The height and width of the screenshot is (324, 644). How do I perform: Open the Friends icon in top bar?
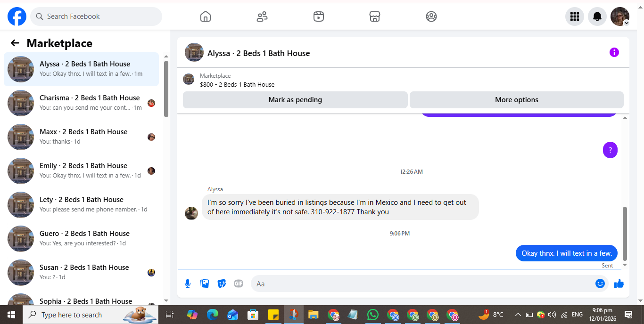pos(262,16)
